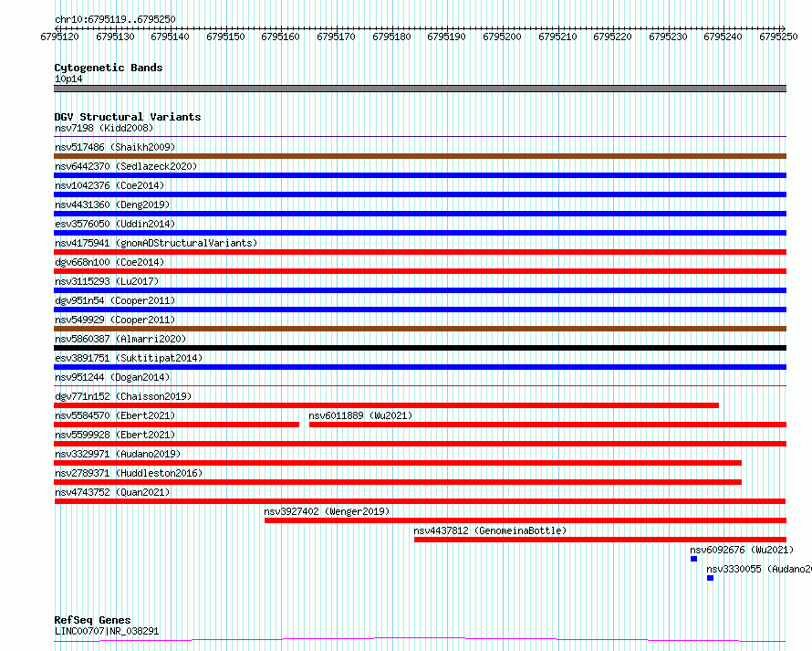Click the small blue nsv6092676 (Wu2021) marker
812x651 pixels.
point(694,559)
